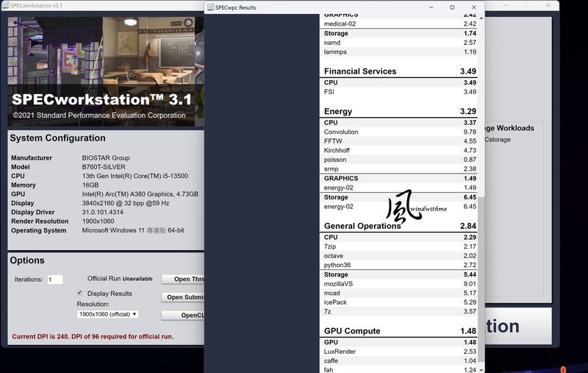Click the SPECworkstation 3.1 banner image
The height and width of the screenshot is (373, 588).
[106, 71]
